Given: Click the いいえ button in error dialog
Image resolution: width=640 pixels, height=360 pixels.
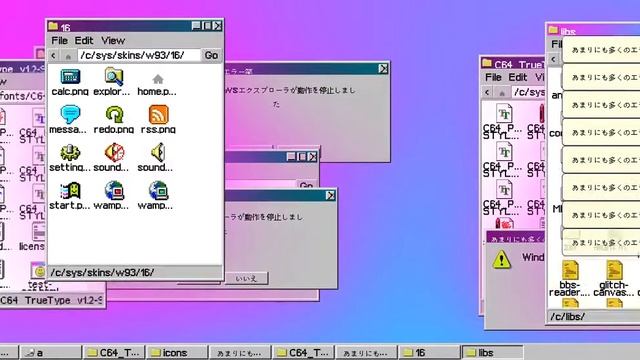Looking at the screenshot, I should click(x=246, y=278).
